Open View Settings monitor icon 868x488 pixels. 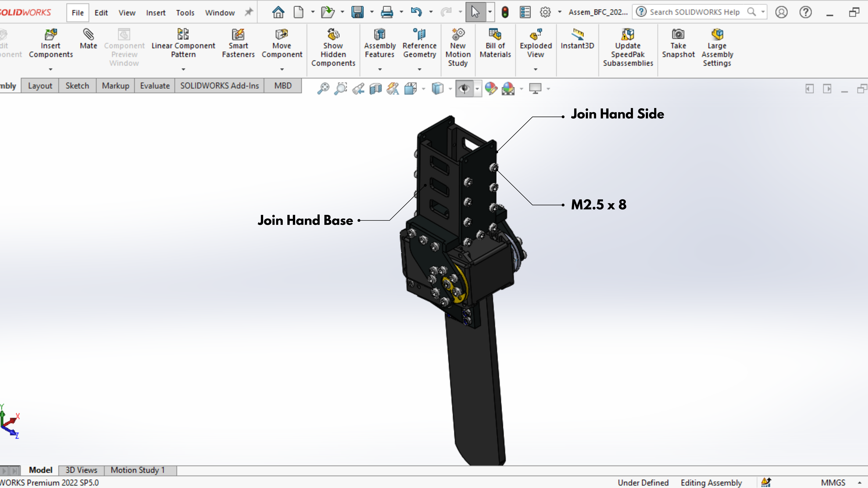535,89
